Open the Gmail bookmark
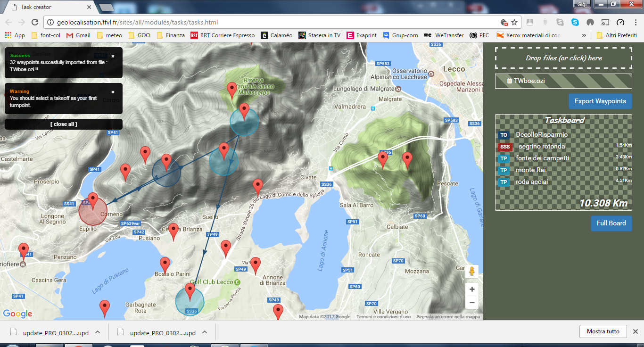 (x=78, y=35)
